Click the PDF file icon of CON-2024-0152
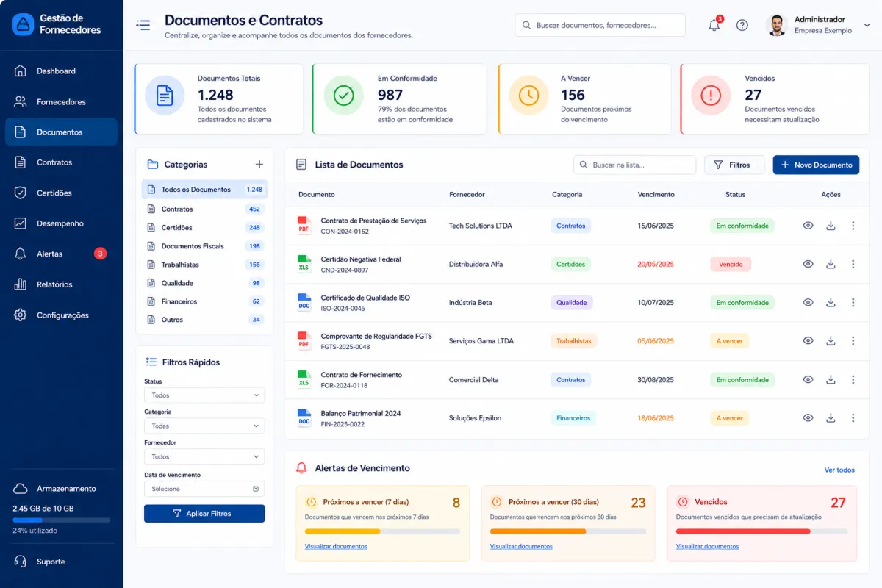 [304, 225]
